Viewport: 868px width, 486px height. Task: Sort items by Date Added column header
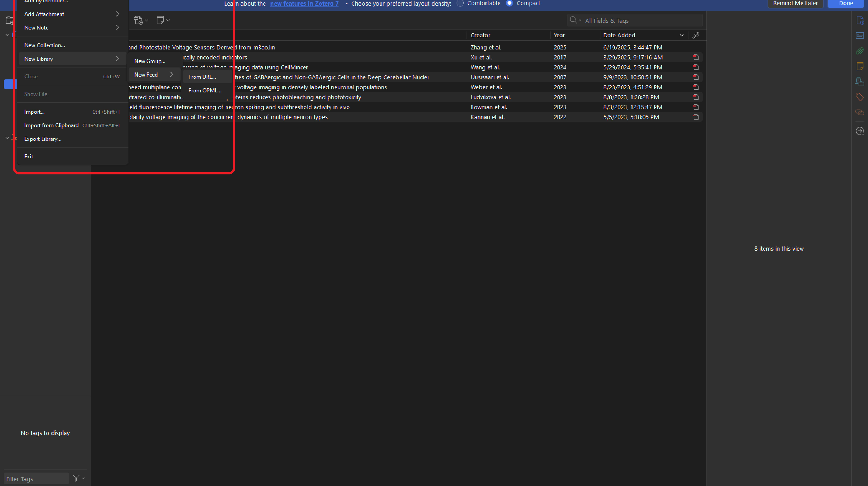coord(619,35)
